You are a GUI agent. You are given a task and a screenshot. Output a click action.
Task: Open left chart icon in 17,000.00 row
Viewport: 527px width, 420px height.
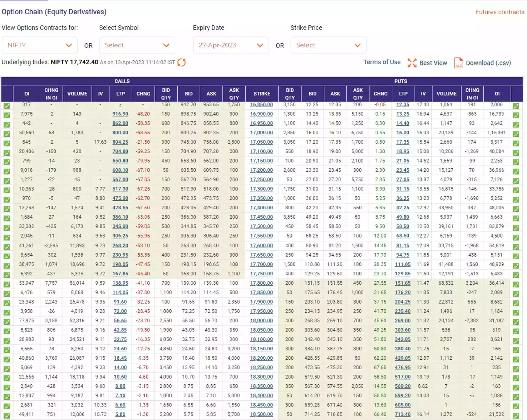(x=7, y=134)
